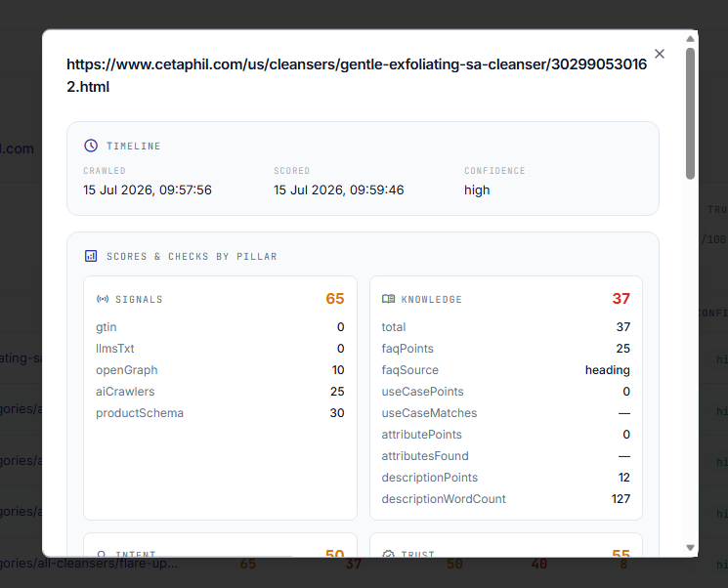The width and height of the screenshot is (728, 588).
Task: Click the attributePoints row label
Action: pyautogui.click(x=421, y=435)
